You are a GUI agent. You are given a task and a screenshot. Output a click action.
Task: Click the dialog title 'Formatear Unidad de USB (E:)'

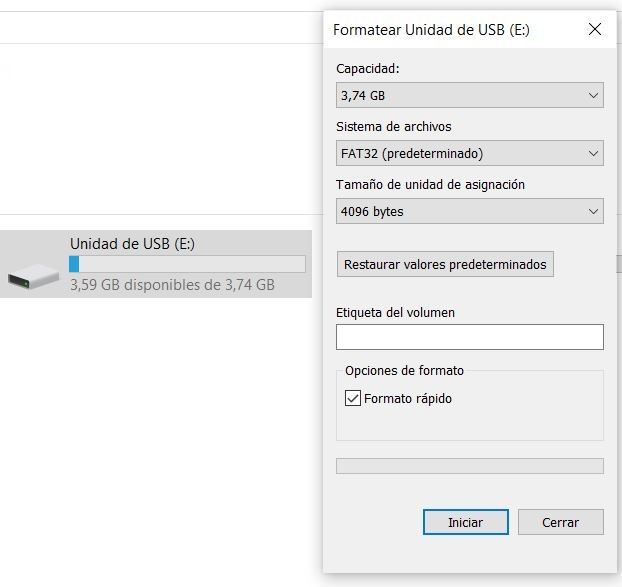(x=431, y=30)
